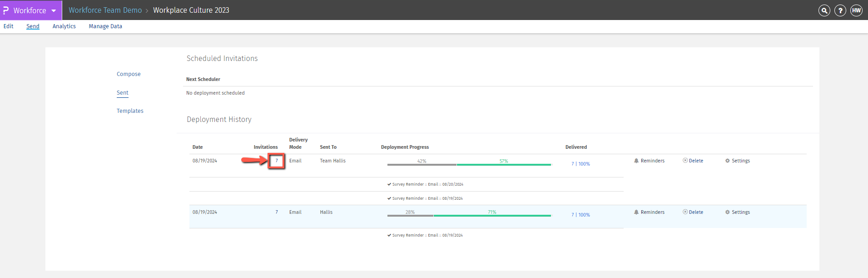Click Reminders bell for Team Hallis deployment
The width and height of the screenshot is (868, 278).
point(649,161)
